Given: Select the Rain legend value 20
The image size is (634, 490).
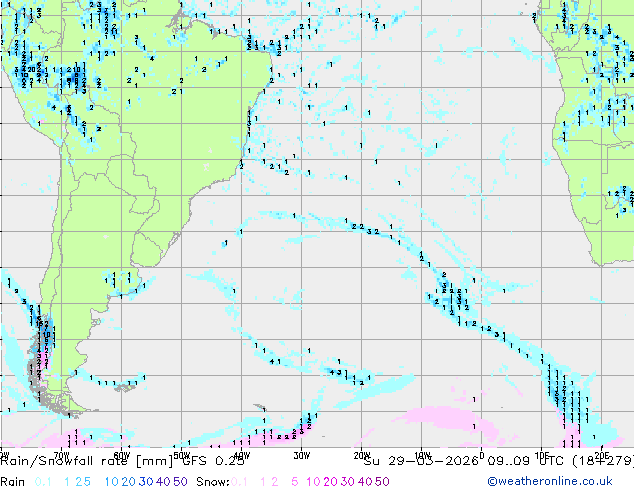Looking at the screenshot, I should click(x=129, y=482).
